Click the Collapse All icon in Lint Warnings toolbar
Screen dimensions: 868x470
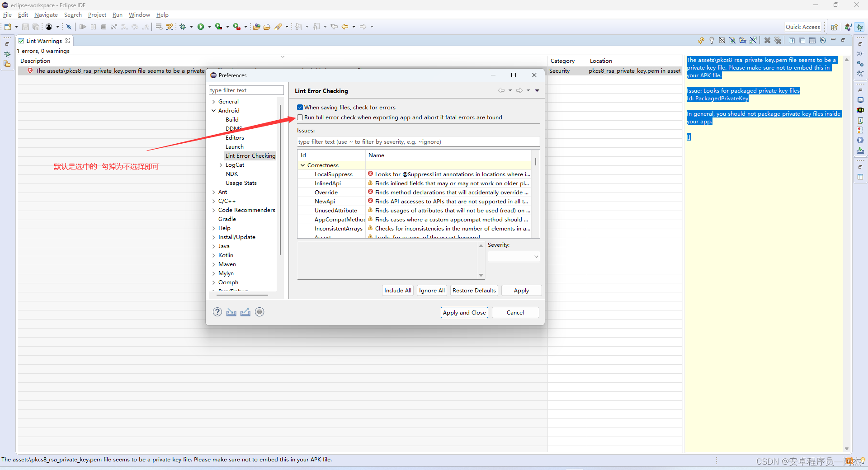coord(802,40)
